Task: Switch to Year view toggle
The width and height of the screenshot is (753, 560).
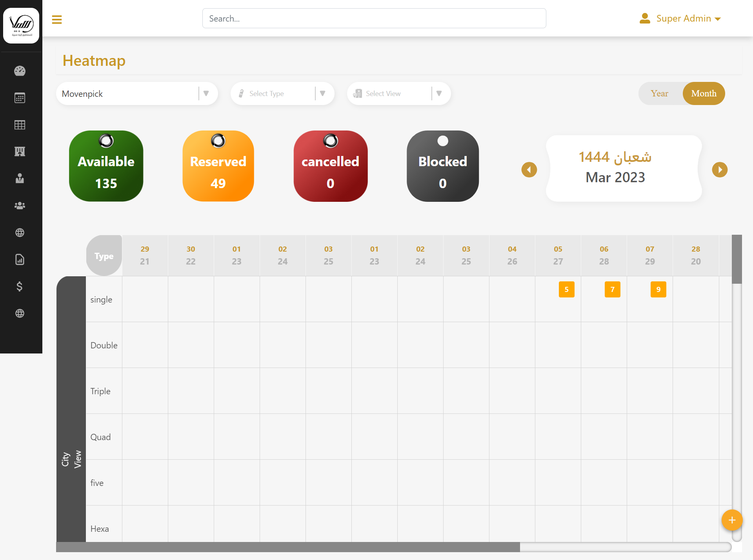Action: click(659, 94)
